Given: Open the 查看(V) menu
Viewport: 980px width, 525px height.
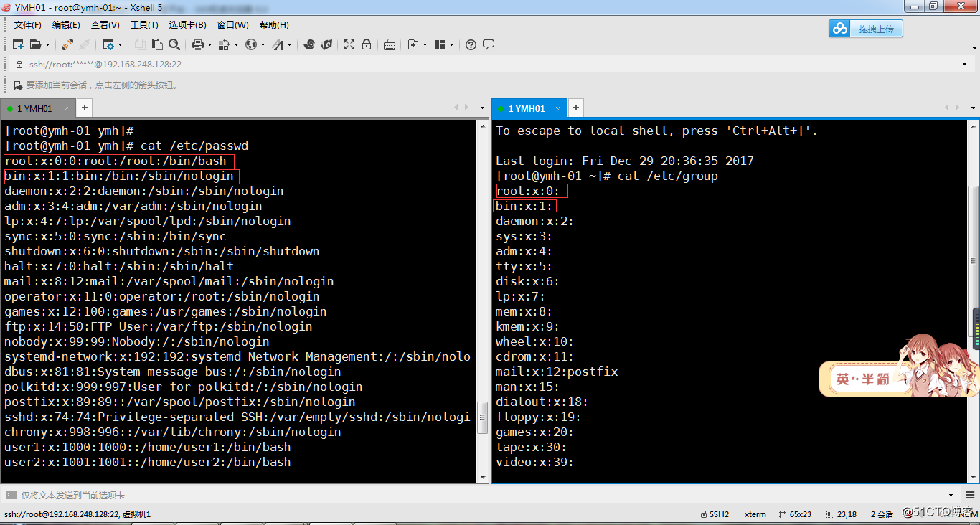Looking at the screenshot, I should pos(105,25).
